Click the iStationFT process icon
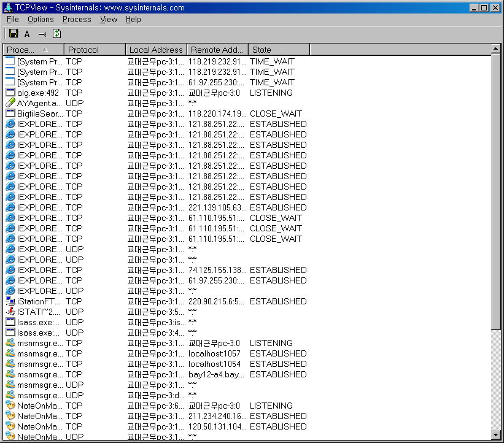 [10, 301]
